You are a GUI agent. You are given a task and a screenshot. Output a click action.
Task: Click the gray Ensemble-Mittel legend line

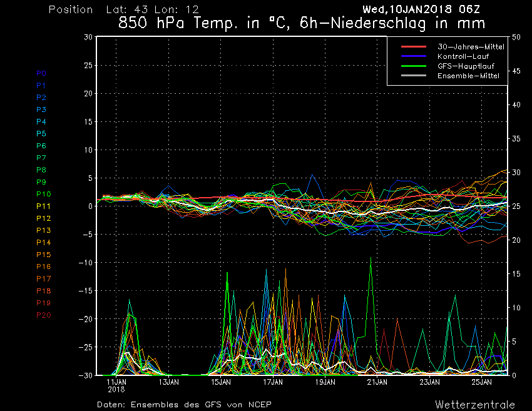(413, 76)
